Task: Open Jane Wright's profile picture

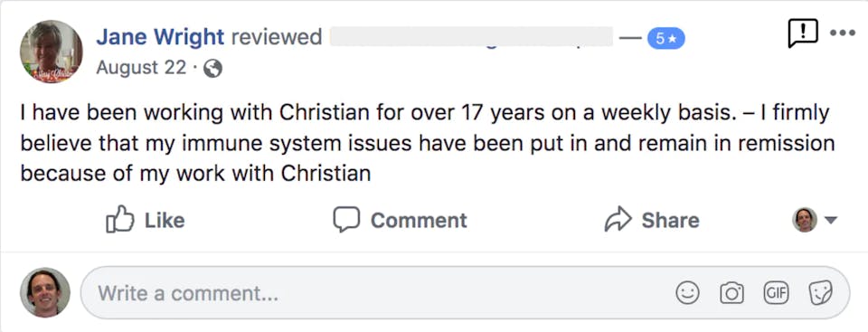Action: 52,52
